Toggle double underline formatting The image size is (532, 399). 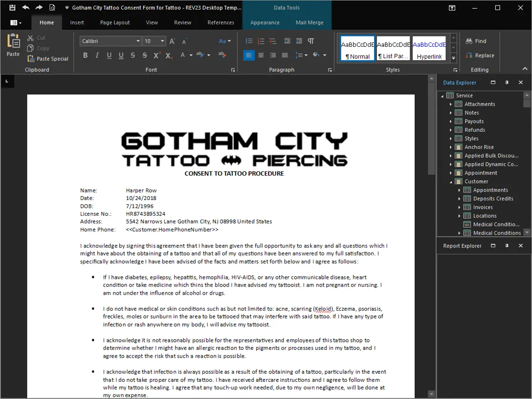(x=121, y=55)
